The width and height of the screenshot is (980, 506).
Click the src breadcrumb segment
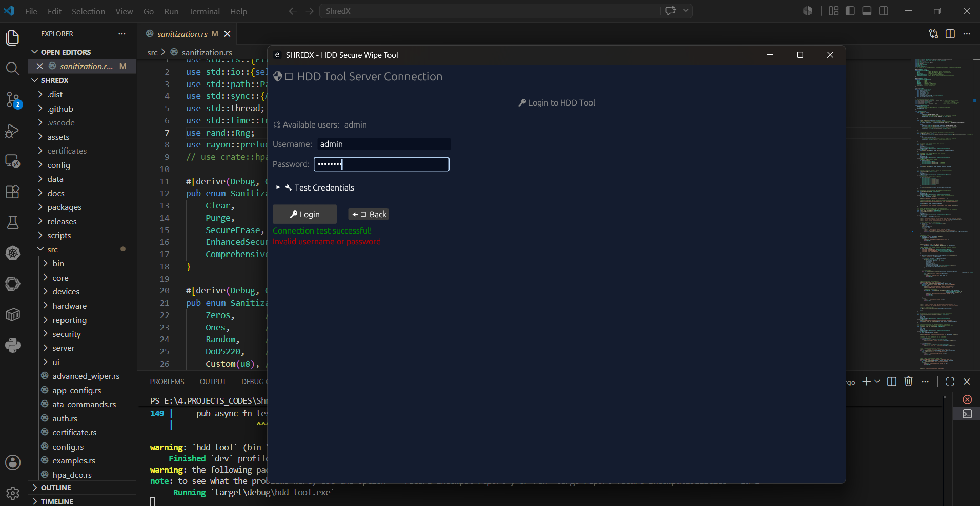pos(152,52)
